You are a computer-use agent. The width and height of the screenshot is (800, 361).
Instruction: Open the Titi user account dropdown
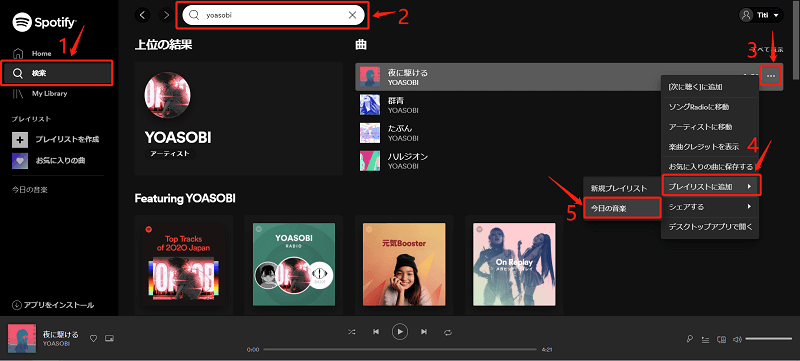click(761, 15)
